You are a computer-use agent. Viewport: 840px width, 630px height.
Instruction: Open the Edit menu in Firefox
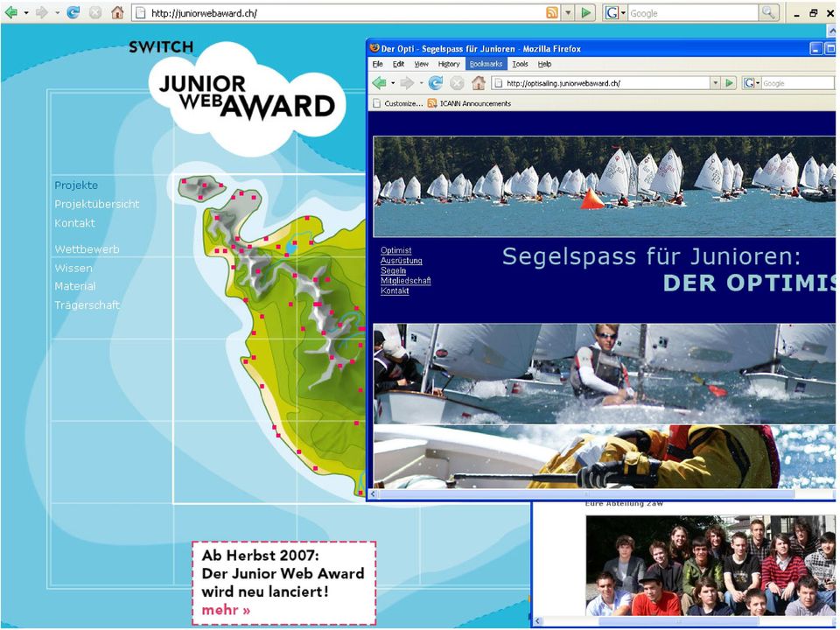pos(399,64)
